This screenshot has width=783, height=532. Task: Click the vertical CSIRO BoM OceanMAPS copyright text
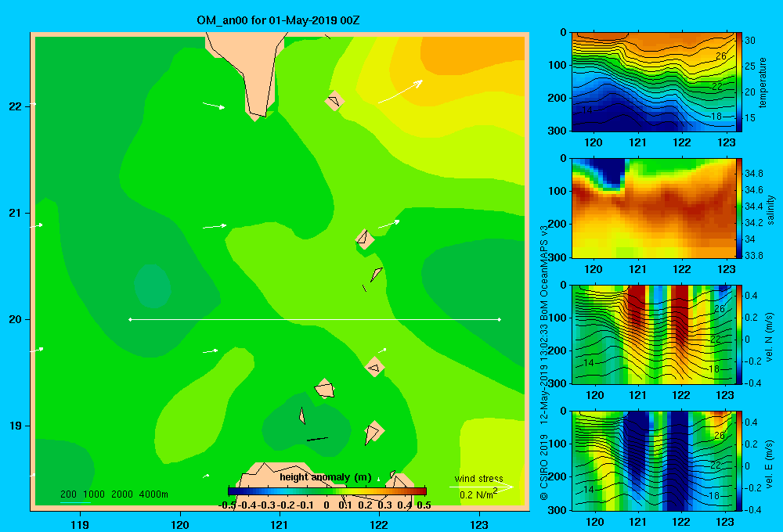click(544, 363)
